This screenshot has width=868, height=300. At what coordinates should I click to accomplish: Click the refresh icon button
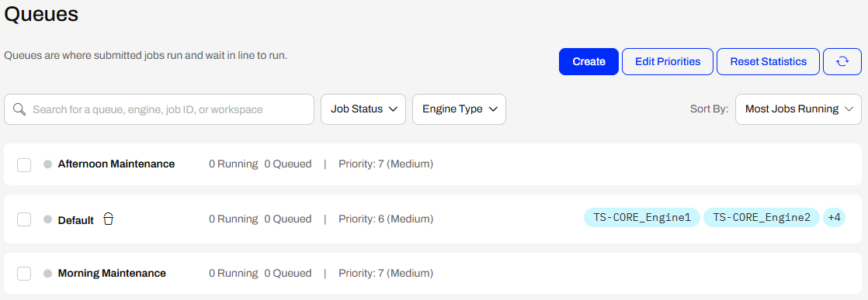point(842,61)
